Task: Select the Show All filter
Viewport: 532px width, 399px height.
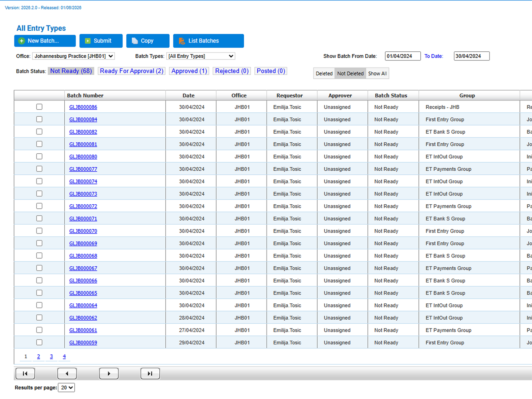Action: [377, 74]
